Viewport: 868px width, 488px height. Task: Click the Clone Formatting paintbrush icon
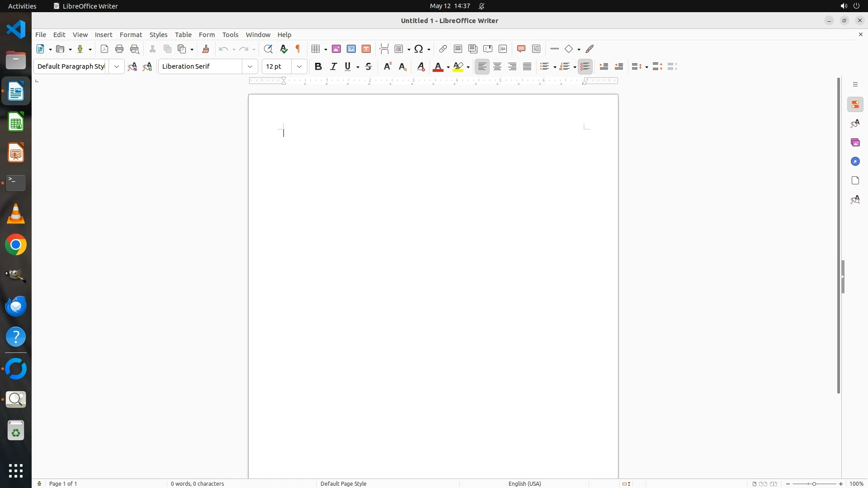(x=206, y=49)
